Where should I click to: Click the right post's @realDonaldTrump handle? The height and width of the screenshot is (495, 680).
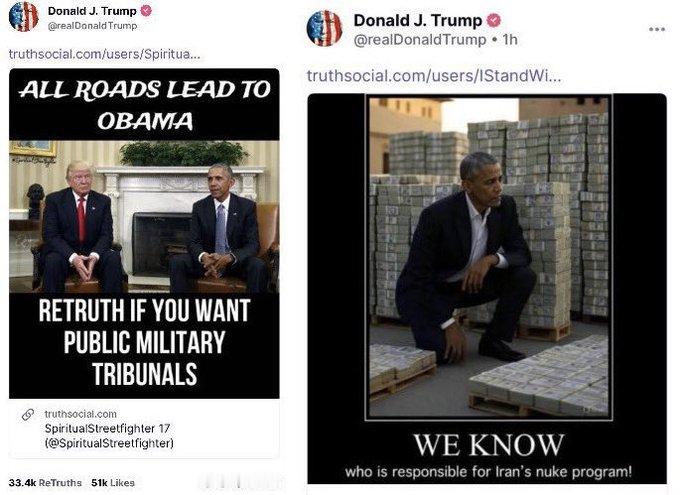tap(419, 40)
